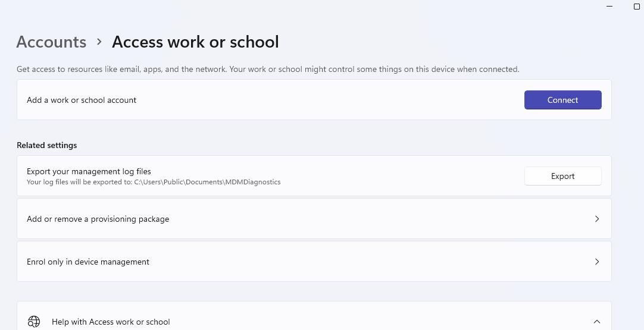Click chevron on Enrol only in device management
Image resolution: width=644 pixels, height=330 pixels.
pos(596,262)
